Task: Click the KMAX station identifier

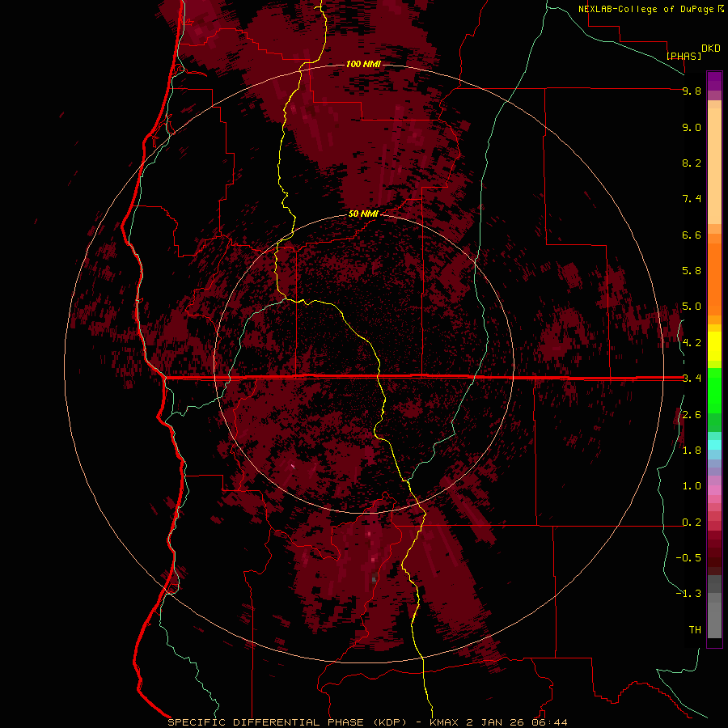Action: coord(444,722)
